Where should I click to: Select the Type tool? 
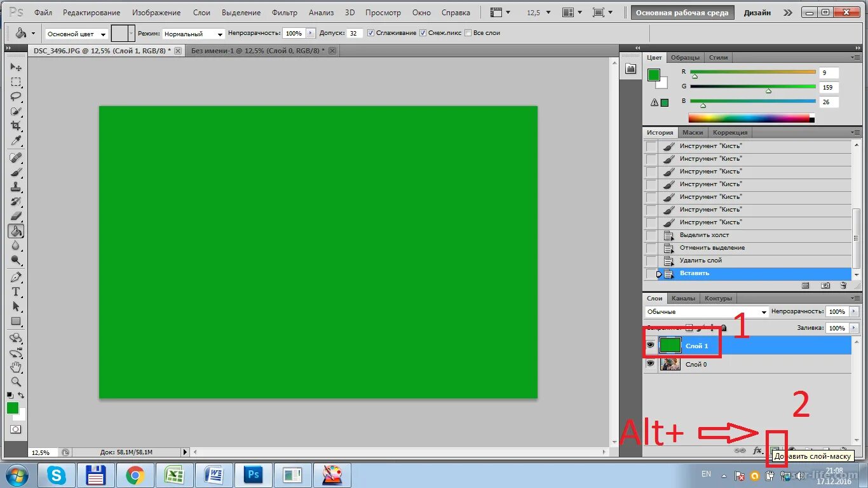[x=16, y=292]
